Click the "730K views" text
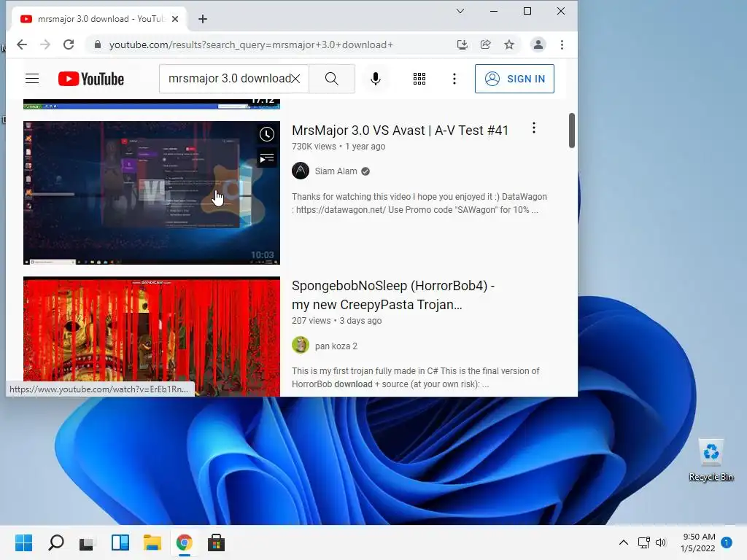 click(314, 147)
